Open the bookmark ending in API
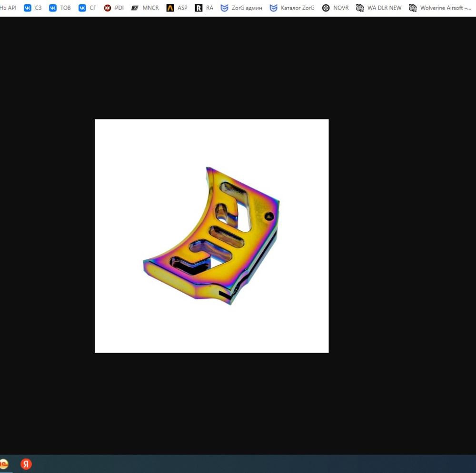 click(x=8, y=8)
